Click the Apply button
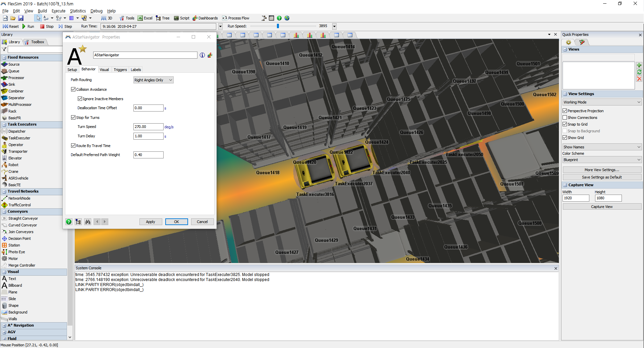This screenshot has height=348, width=644. pos(151,222)
